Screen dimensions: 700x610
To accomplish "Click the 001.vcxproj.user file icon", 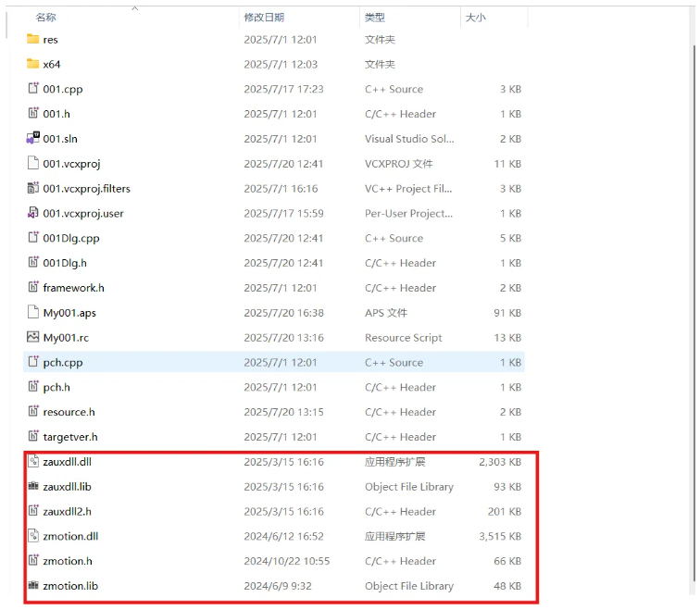I will pyautogui.click(x=33, y=213).
